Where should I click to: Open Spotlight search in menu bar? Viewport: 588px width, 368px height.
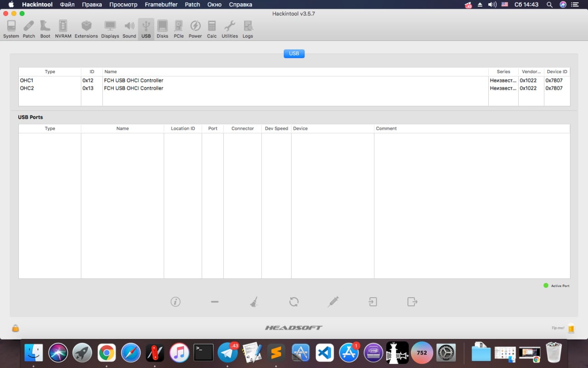pos(549,5)
